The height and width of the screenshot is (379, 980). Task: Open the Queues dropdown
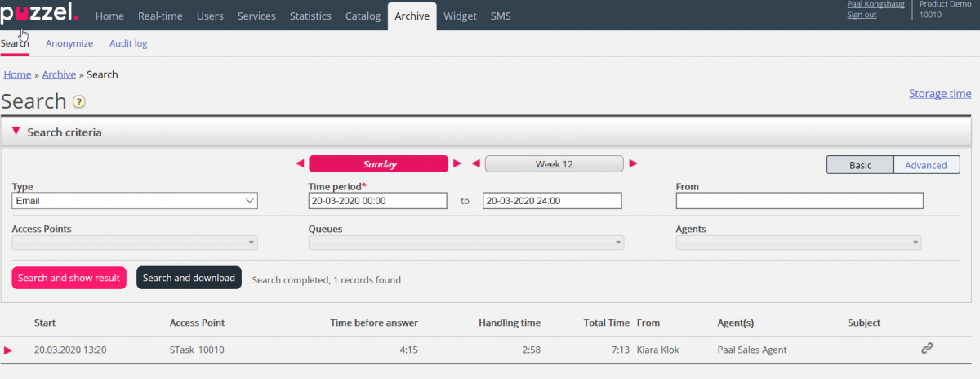[465, 243]
